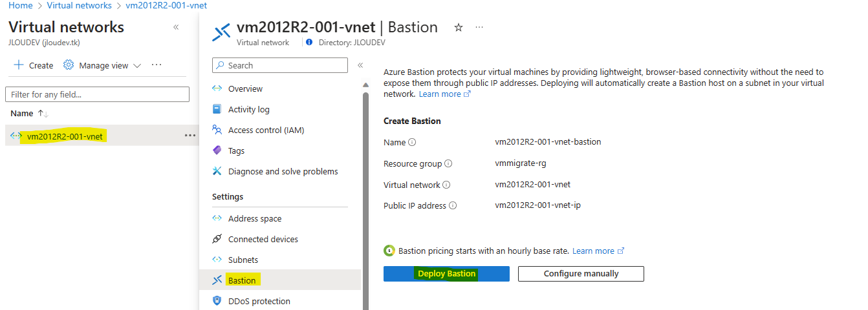Viewport: 868px width, 310px height.
Task: Click the DDoS protection shield icon
Action: (217, 301)
